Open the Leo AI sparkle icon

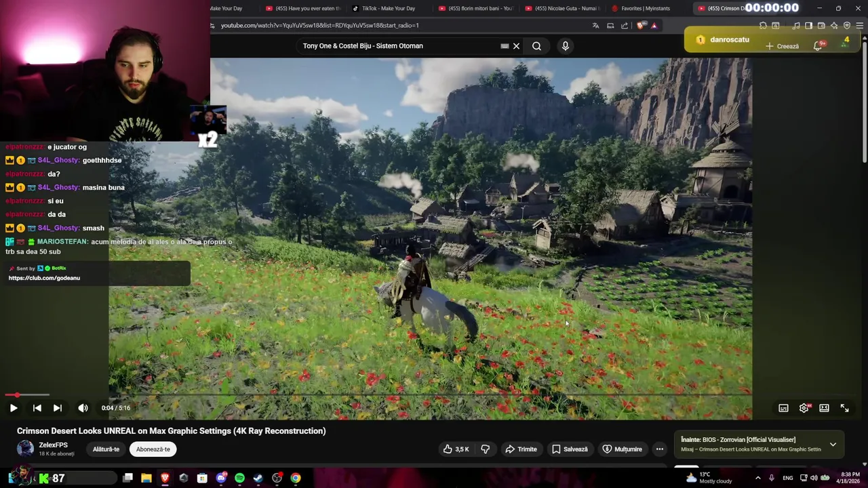[x=834, y=26]
